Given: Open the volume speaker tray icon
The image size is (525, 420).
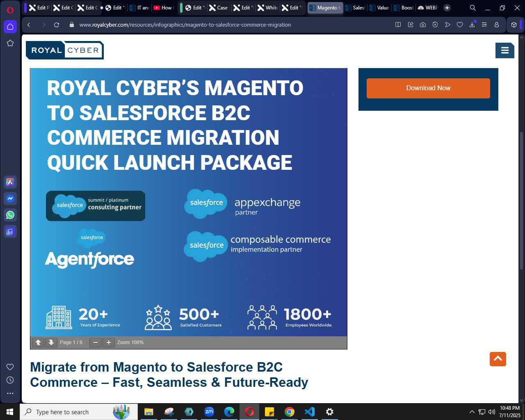Looking at the screenshot, I should tap(492, 412).
